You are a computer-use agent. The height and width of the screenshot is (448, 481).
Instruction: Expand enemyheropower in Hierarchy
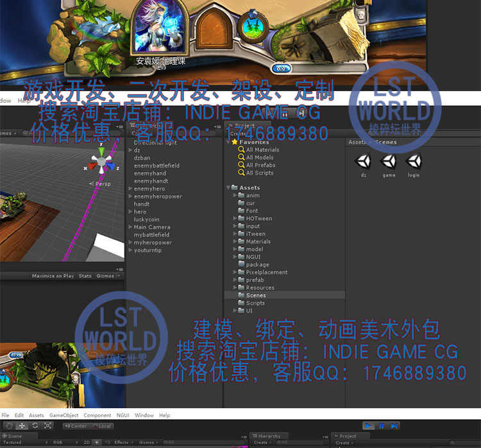click(130, 196)
